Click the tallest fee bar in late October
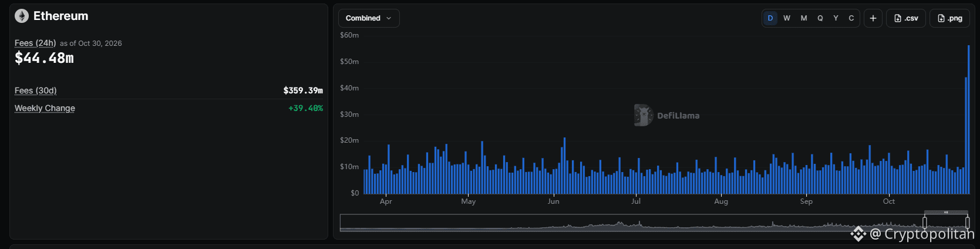This screenshot has width=980, height=249. [x=968, y=119]
